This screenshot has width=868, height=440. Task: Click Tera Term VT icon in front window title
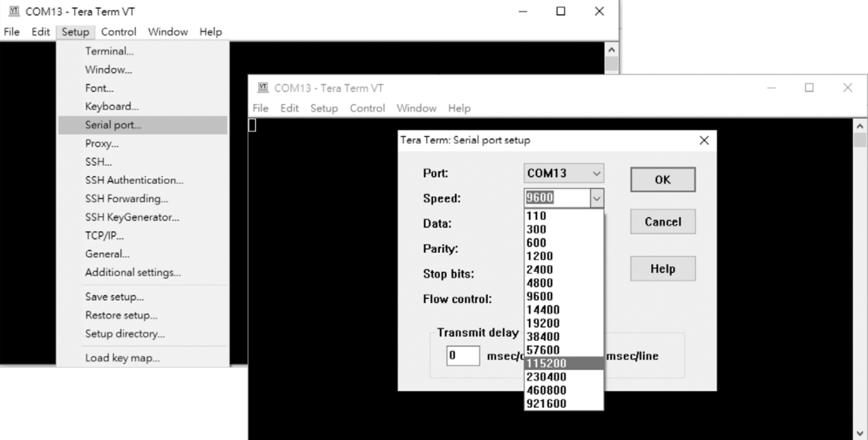click(x=263, y=88)
